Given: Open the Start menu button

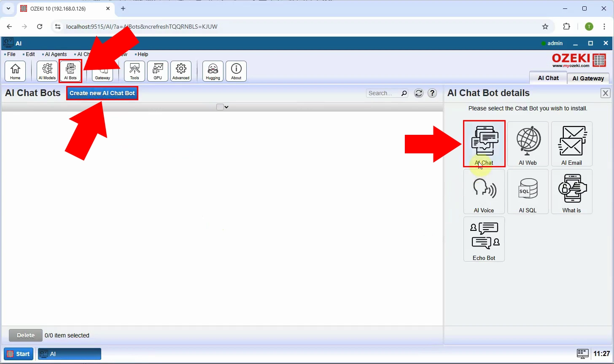Looking at the screenshot, I should pos(19,354).
